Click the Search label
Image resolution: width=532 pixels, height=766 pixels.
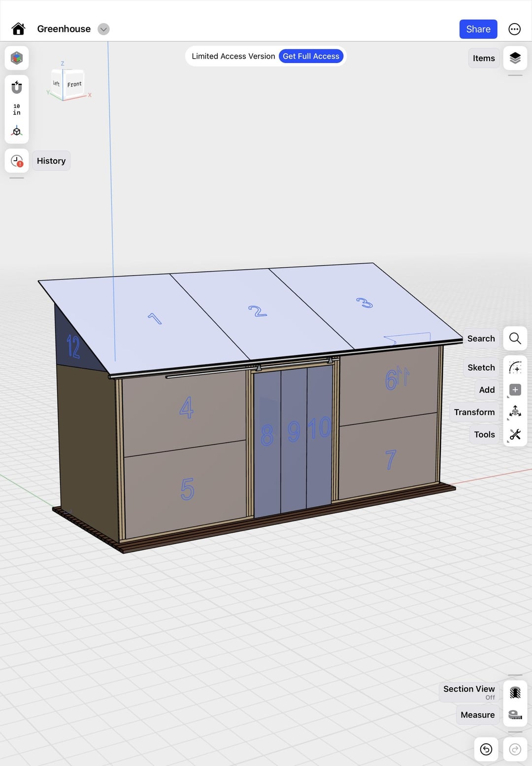pyautogui.click(x=481, y=339)
